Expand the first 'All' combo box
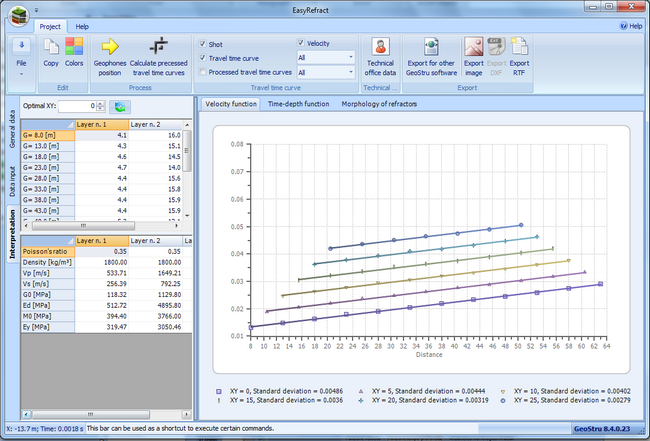The height and width of the screenshot is (441, 650). coord(350,58)
